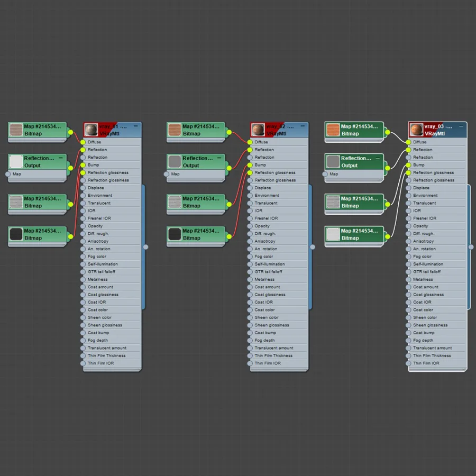Collapse the vray_01 VRayMtl node

pyautogui.click(x=136, y=126)
